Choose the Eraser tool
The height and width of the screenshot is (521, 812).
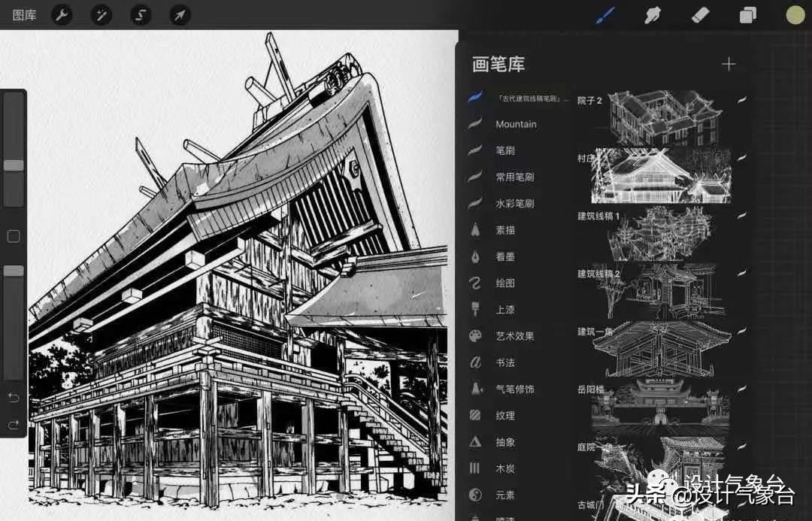pyautogui.click(x=700, y=15)
